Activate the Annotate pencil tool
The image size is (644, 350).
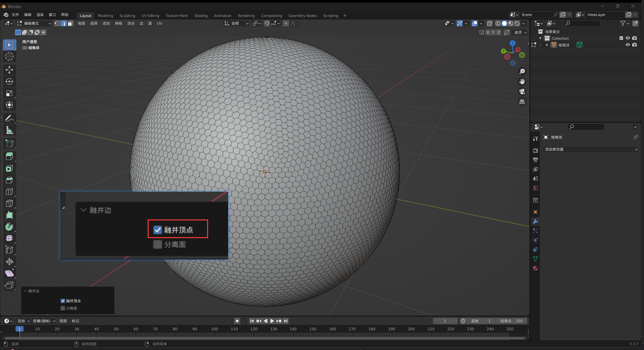tap(9, 118)
